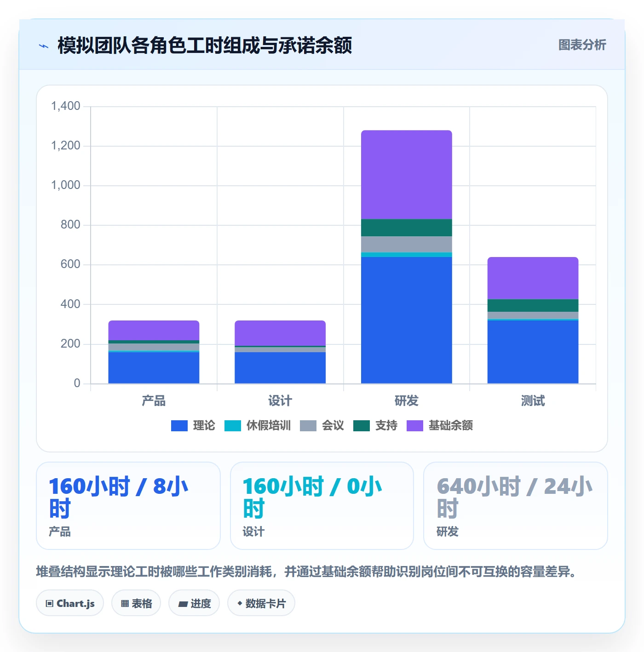Click the lightning icon beside the title
Viewport: 644px width, 652px height.
44,46
